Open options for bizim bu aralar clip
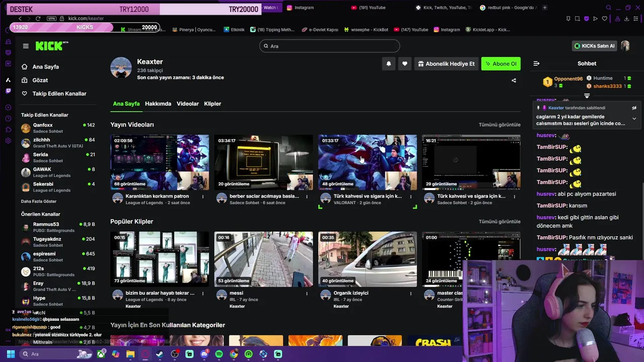 (203, 293)
